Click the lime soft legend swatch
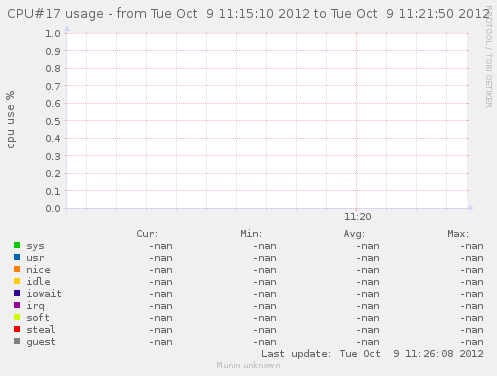This screenshot has height=376, width=497. 17,317
